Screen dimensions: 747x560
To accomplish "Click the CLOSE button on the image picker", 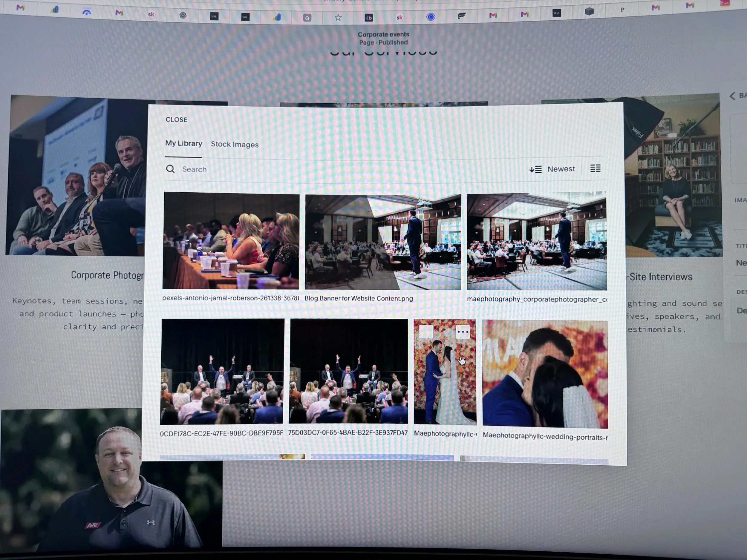I will pyautogui.click(x=177, y=119).
